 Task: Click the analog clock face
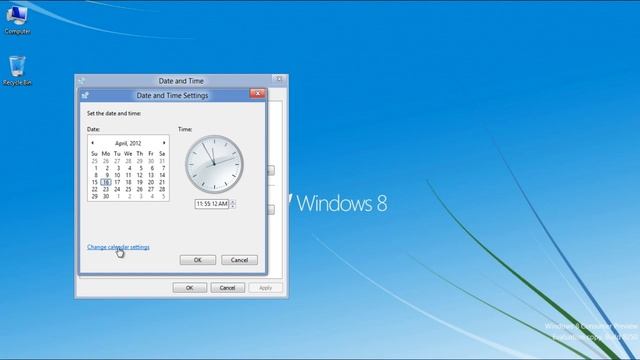point(214,164)
